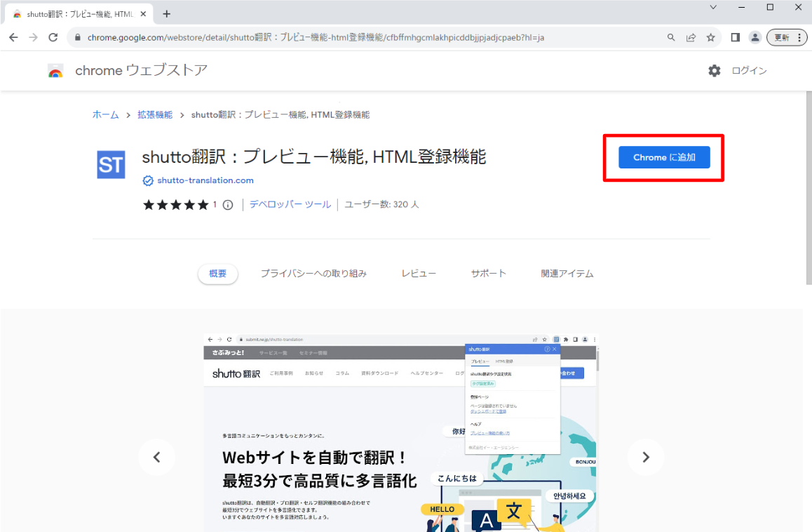This screenshot has height=532, width=812.
Task: Click the extension title heading text
Action: coord(314,157)
